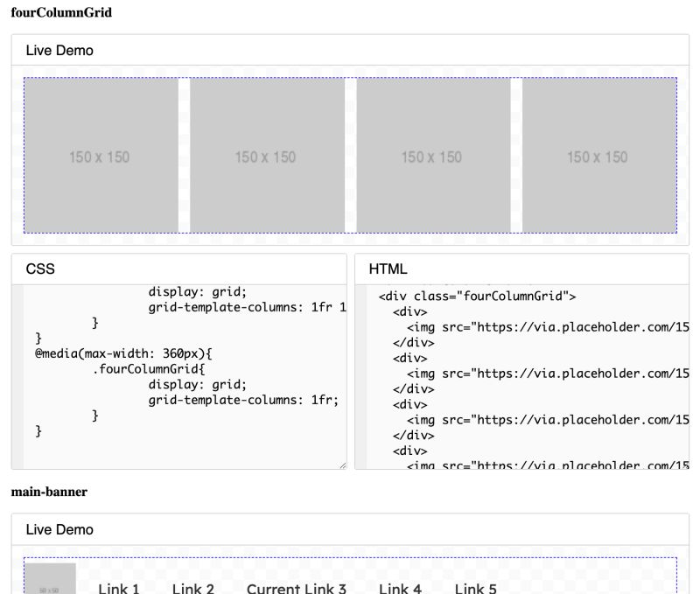Open "Link 4" in the navigation
The width and height of the screenshot is (700, 594).
[x=400, y=589]
